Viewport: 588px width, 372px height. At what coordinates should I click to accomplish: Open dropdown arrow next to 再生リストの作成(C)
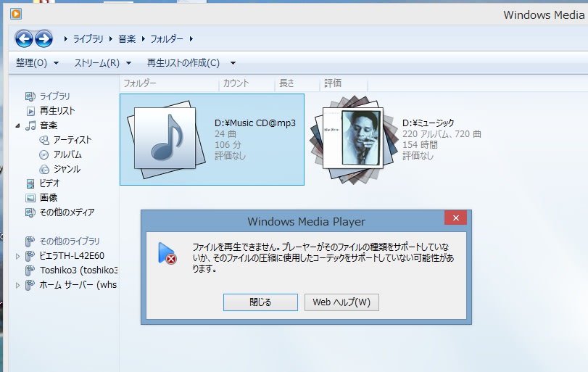coord(233,63)
